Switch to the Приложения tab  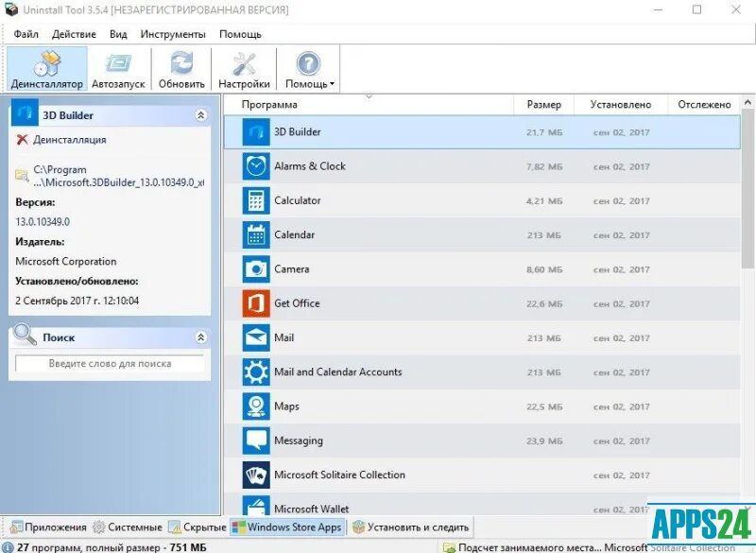click(48, 527)
